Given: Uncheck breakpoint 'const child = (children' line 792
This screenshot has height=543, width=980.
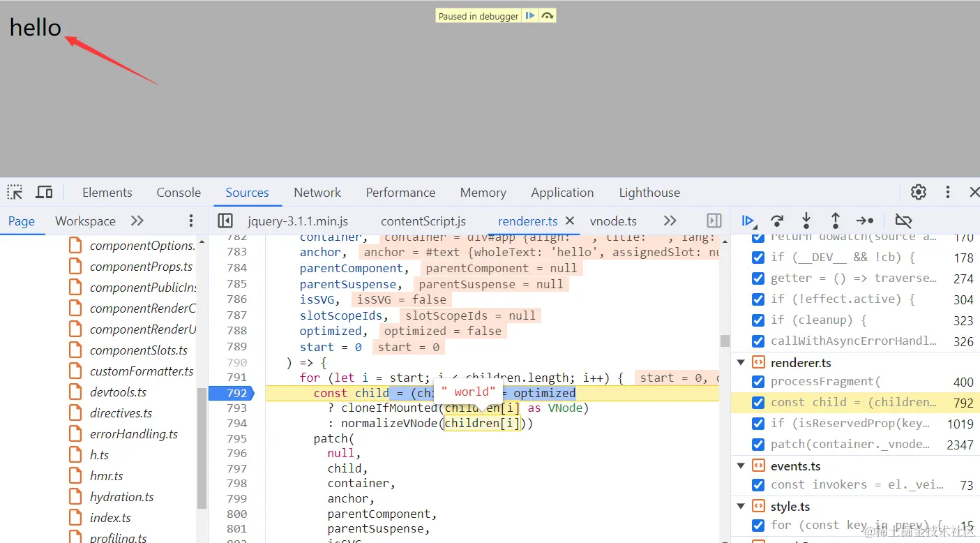Looking at the screenshot, I should (758, 403).
